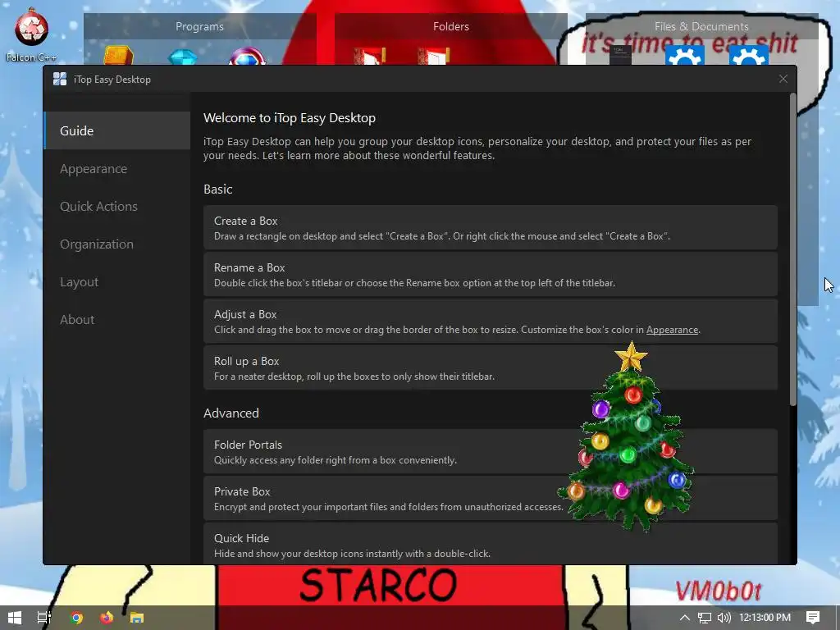840x630 pixels.
Task: Open the dark document in Files & Documents
Action: (620, 56)
